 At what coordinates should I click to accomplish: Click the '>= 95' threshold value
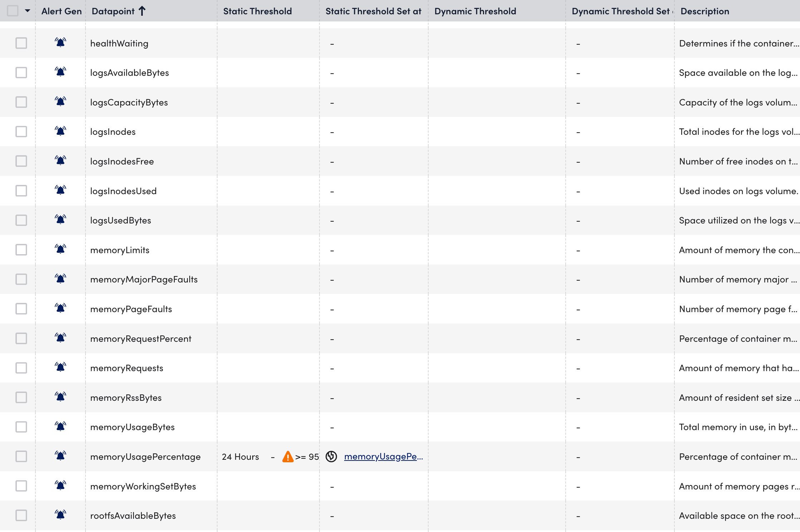click(x=307, y=457)
